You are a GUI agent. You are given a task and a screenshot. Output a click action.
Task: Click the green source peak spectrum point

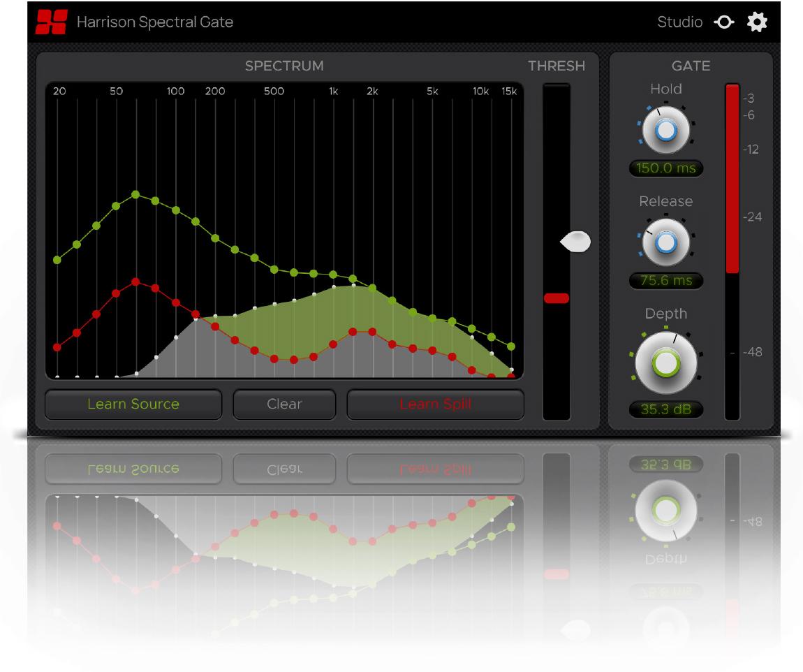(135, 194)
